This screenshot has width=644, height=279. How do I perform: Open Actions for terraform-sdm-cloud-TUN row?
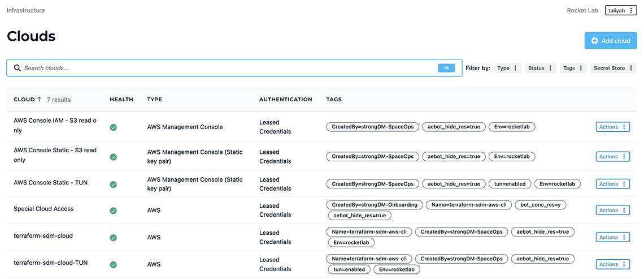pyautogui.click(x=613, y=264)
